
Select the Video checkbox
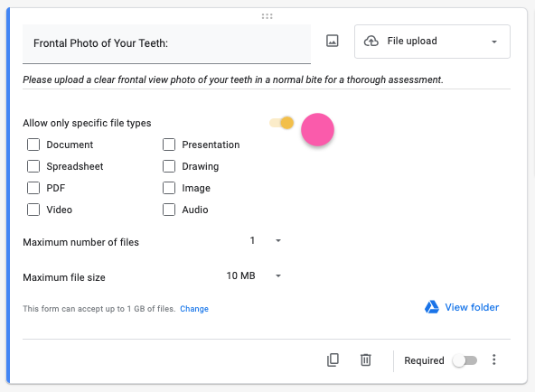tap(33, 210)
